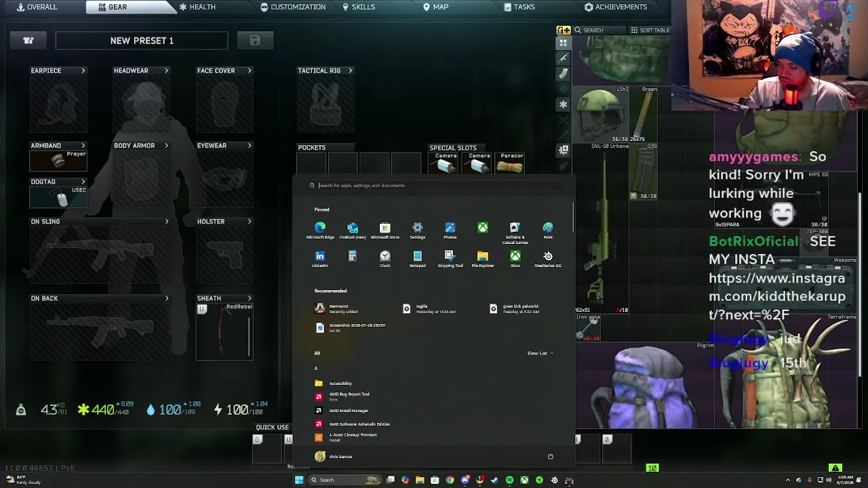Click the Start menu search field
The height and width of the screenshot is (488, 868).
pos(434,185)
